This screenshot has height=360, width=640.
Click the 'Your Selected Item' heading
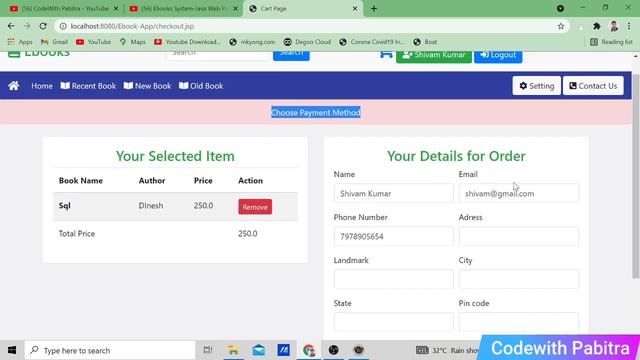175,156
